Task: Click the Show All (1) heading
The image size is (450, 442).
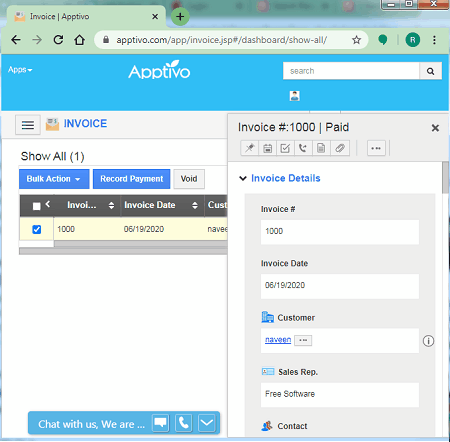Action: coord(52,156)
